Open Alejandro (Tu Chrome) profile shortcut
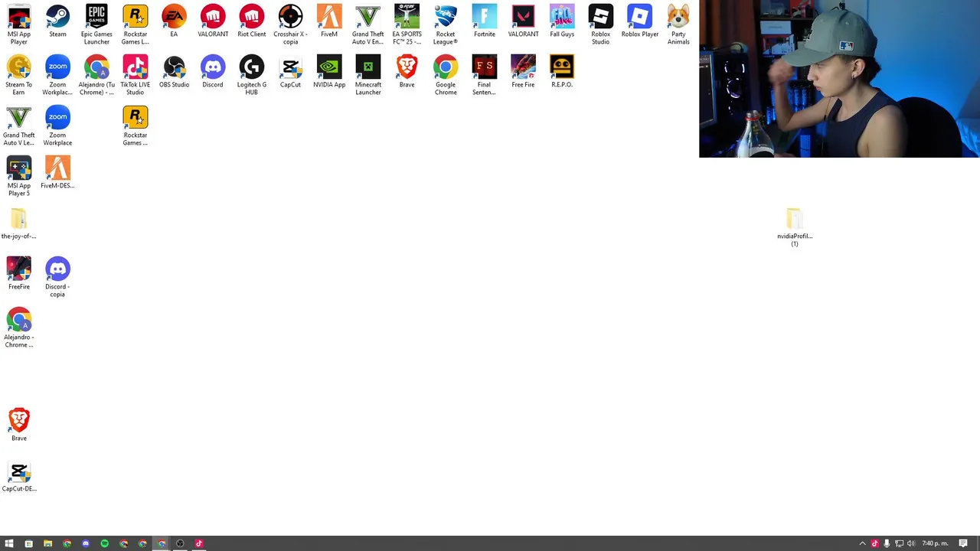The width and height of the screenshot is (980, 551). click(x=96, y=75)
